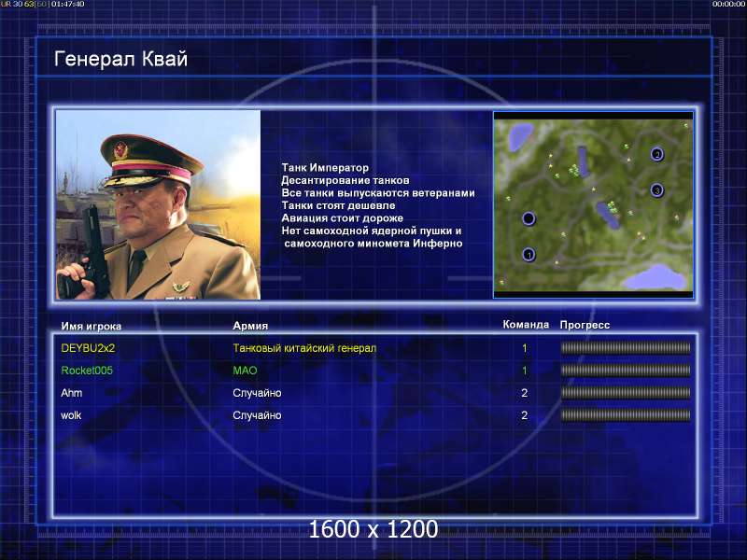The height and width of the screenshot is (560, 747).
Task: Click the 01:47:40 clock in top bar
Action: tap(67, 4)
